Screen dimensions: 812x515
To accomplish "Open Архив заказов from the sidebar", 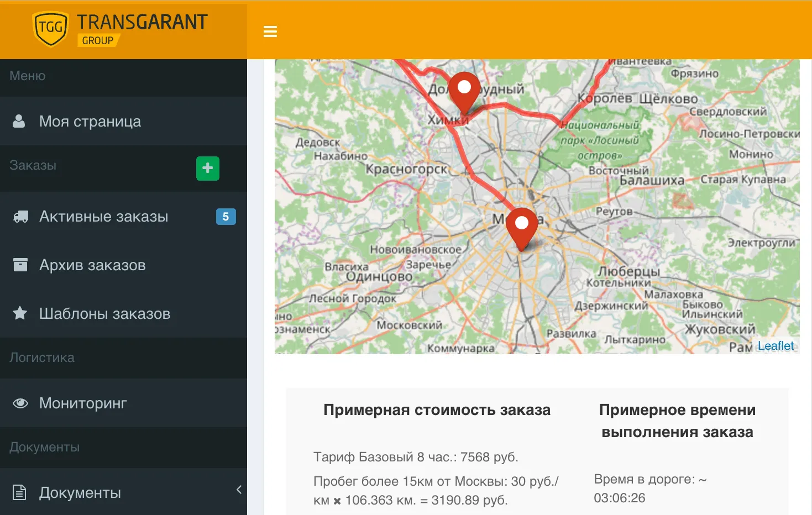I will pyautogui.click(x=92, y=265).
